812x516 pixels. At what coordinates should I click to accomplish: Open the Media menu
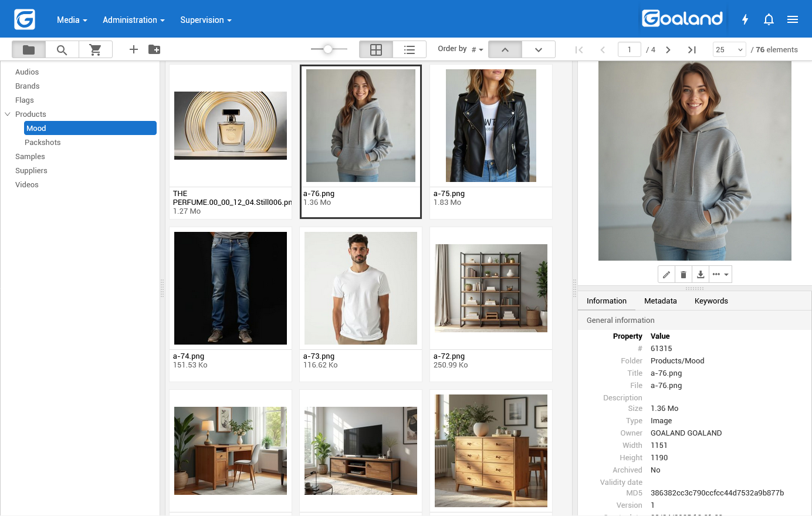point(72,20)
